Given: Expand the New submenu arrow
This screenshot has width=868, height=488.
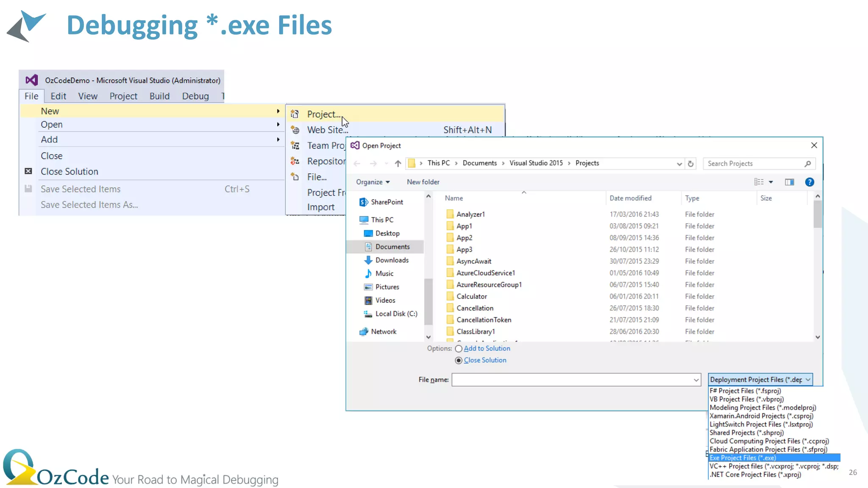Looking at the screenshot, I should pos(278,111).
